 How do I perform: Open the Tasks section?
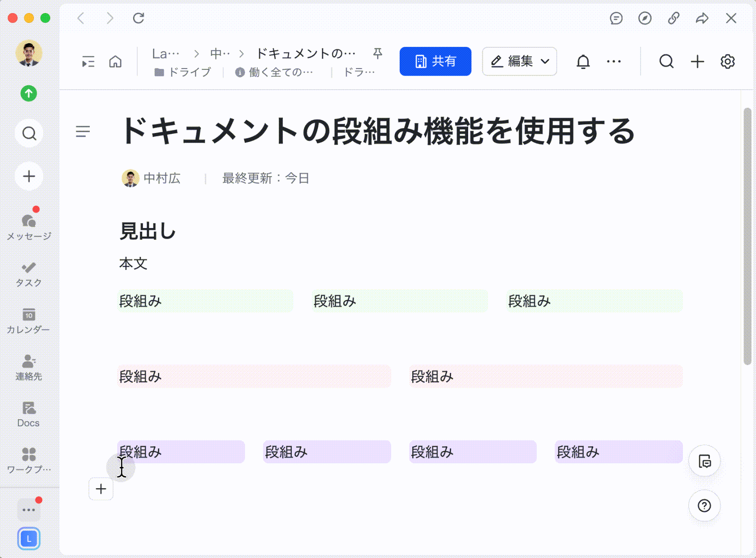pos(29,274)
